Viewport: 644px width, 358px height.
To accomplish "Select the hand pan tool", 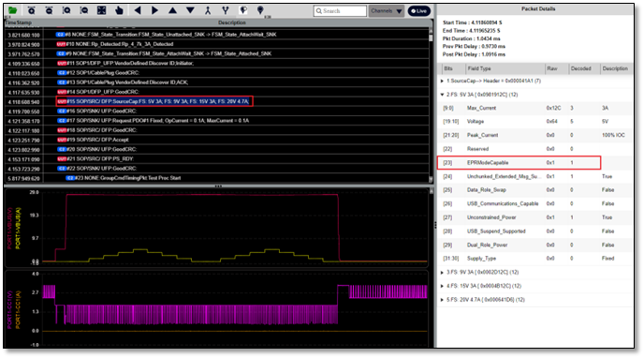I will click(x=119, y=10).
